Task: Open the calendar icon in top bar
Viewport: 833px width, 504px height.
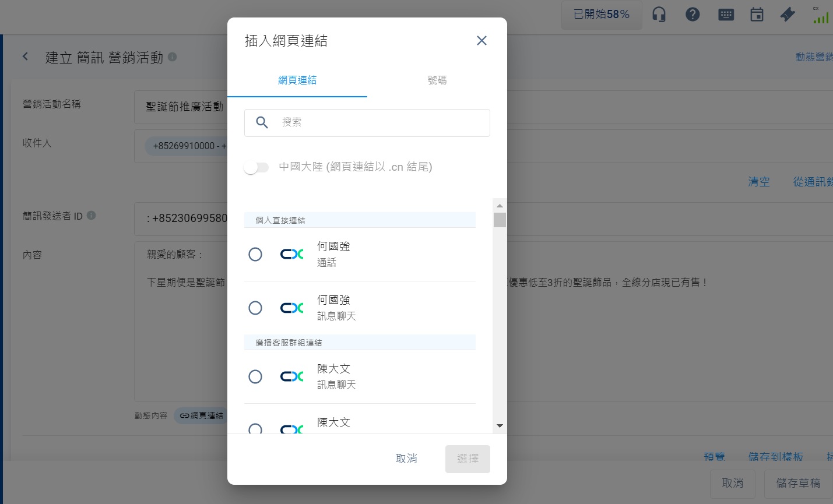Action: pyautogui.click(x=757, y=15)
